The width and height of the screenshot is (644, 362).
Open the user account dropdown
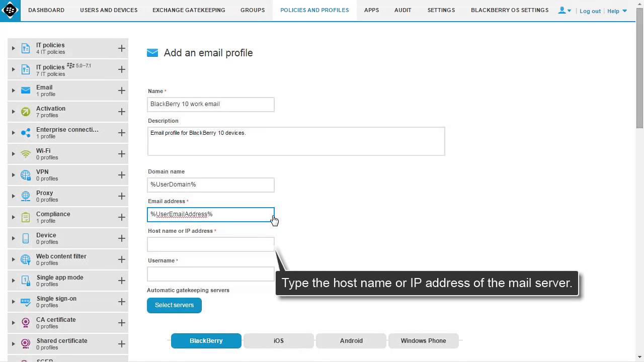(565, 11)
